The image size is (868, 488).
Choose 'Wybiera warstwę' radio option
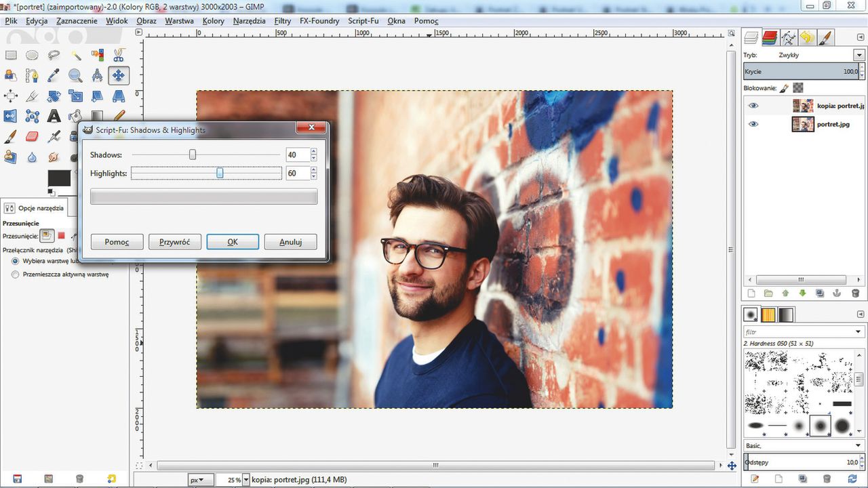pos(15,261)
